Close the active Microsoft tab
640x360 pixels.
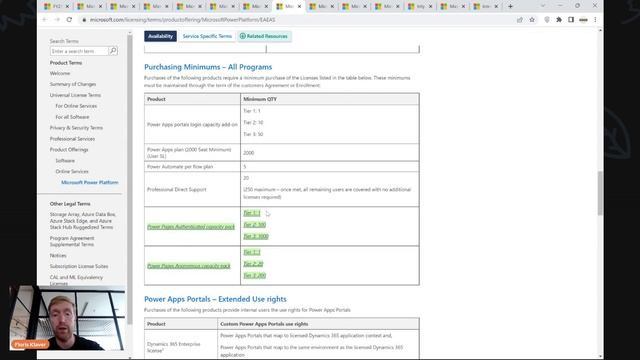(299, 6)
